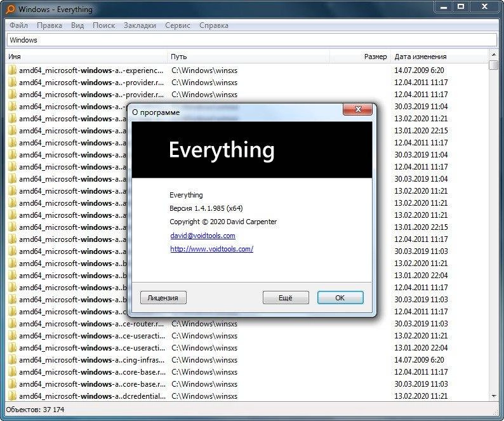The image size is (504, 421).
Task: Sort results by the Размер column header
Action: (361, 57)
